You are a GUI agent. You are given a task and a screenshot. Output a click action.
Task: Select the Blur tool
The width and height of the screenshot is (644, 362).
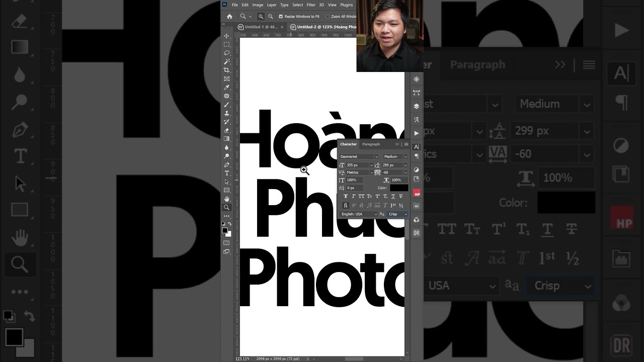pyautogui.click(x=226, y=147)
